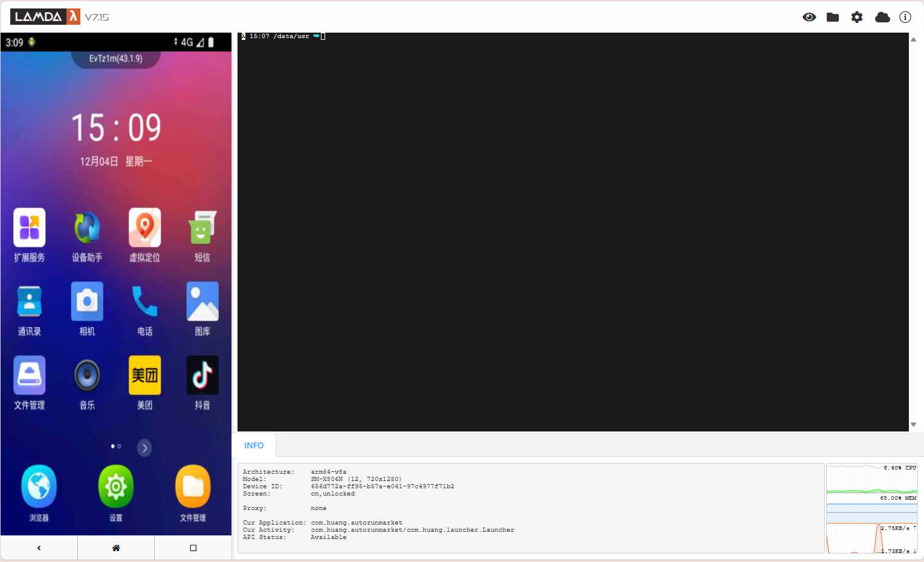
Task: Launch the 相机 camera app
Action: 87,302
